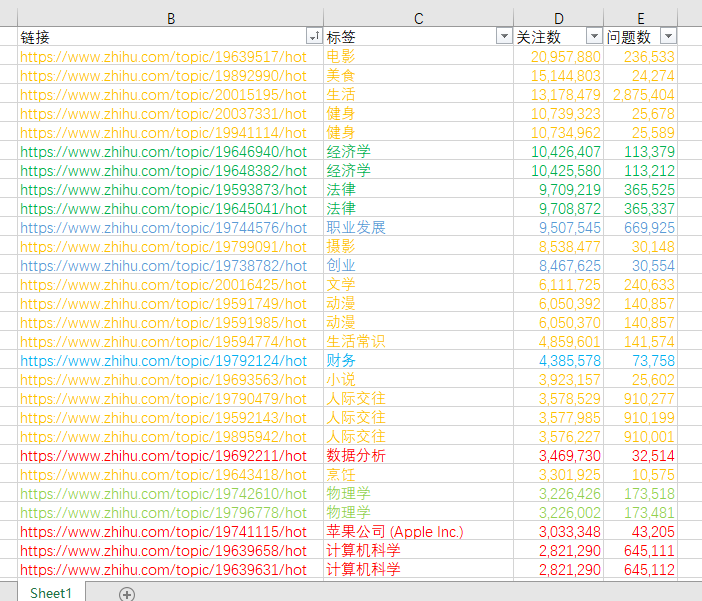Select the 职业发展 tag cell
Screen dimensions: 702x601
point(356,228)
